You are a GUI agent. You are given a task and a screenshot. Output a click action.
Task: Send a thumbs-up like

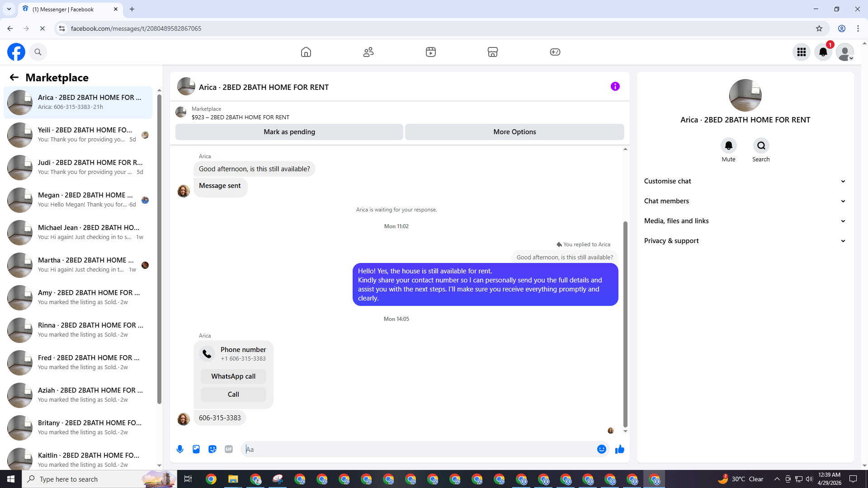[619, 449]
